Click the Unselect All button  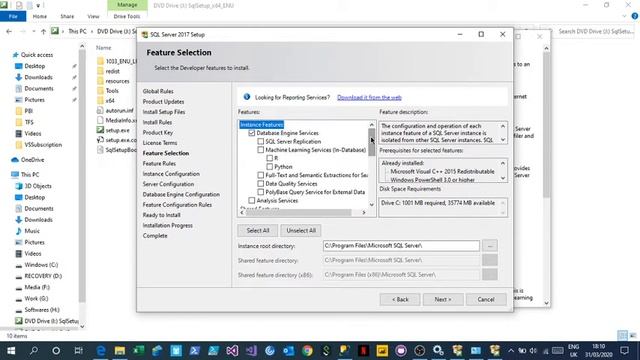(301, 230)
